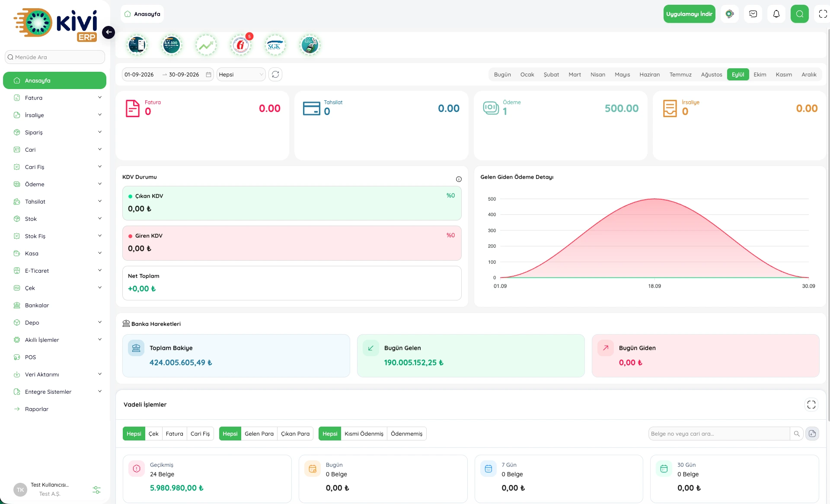Click the Anasayfa breadcrumb tab at top
This screenshot has width=830, height=504.
142,14
